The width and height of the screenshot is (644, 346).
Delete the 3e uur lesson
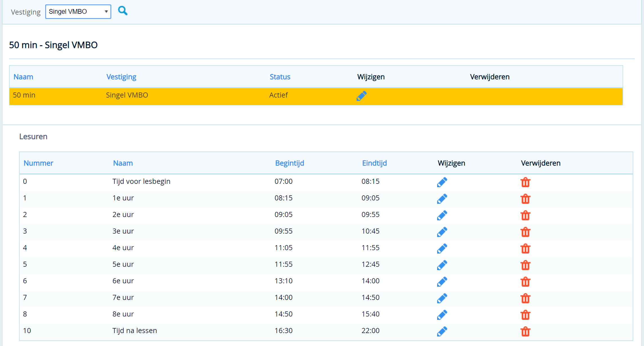(x=525, y=232)
